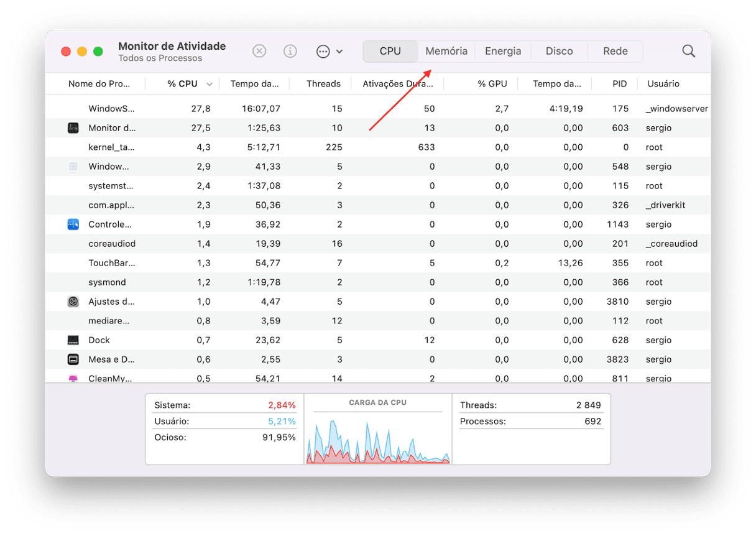Switch to the CPU tab

[x=390, y=52]
